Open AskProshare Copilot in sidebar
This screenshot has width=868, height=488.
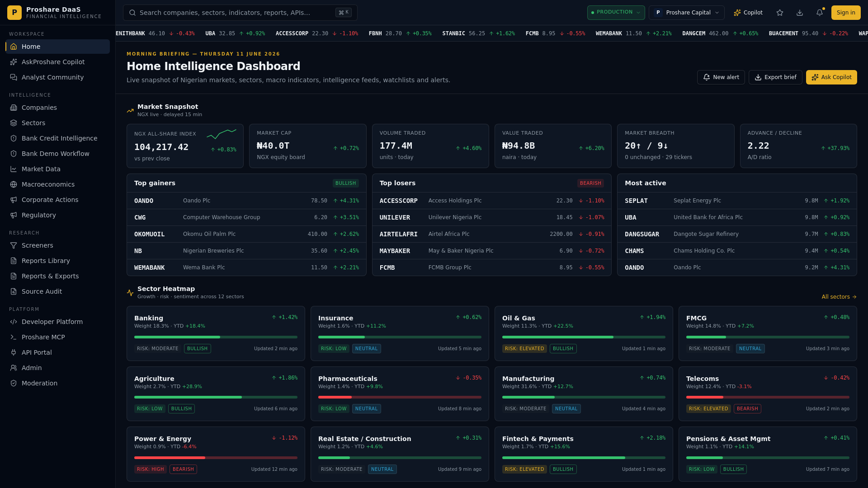58,62
